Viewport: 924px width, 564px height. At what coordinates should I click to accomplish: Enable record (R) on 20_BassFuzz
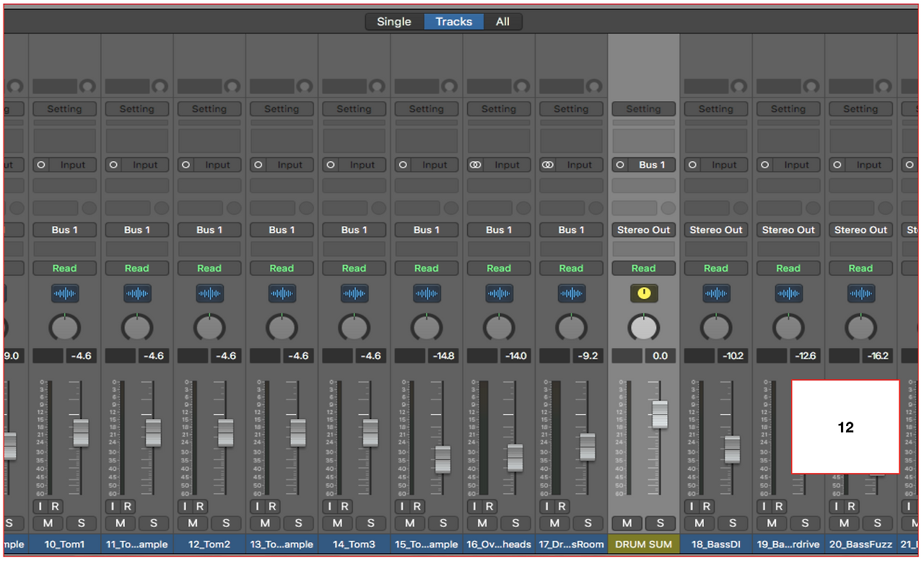[851, 506]
